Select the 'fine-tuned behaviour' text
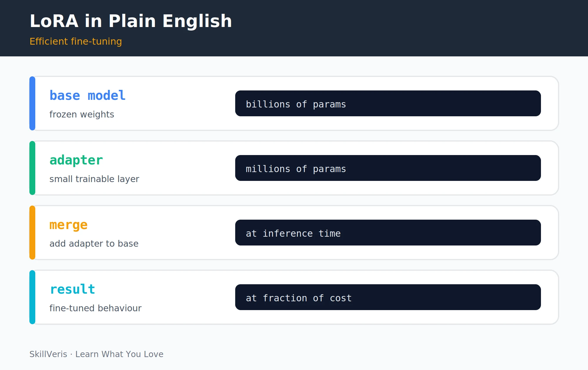The image size is (588, 370). (96, 308)
